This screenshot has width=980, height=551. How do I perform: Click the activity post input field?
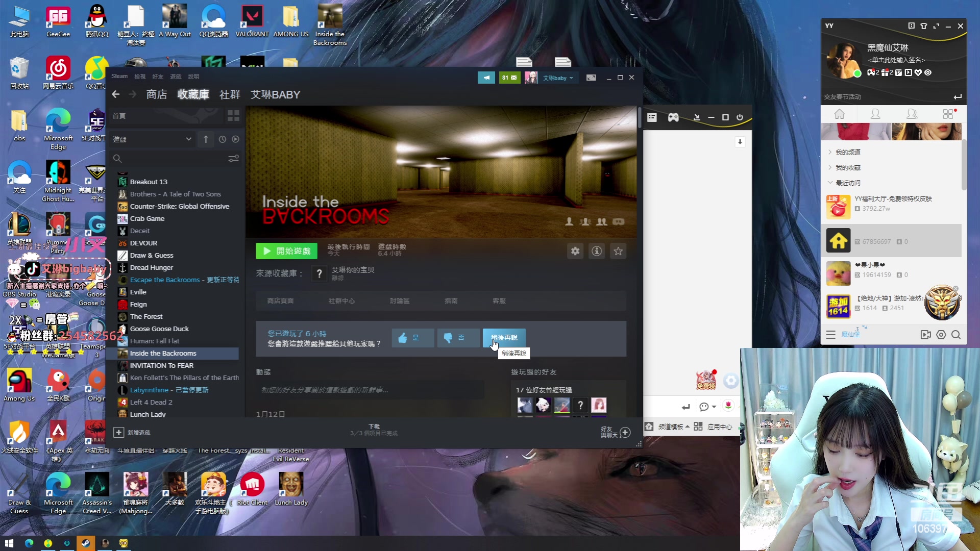[x=370, y=390]
